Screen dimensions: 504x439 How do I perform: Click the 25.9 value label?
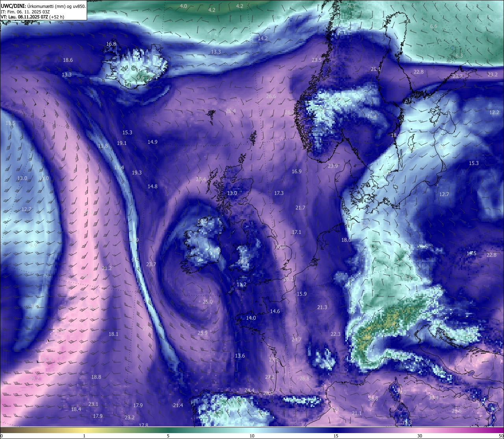202,333
